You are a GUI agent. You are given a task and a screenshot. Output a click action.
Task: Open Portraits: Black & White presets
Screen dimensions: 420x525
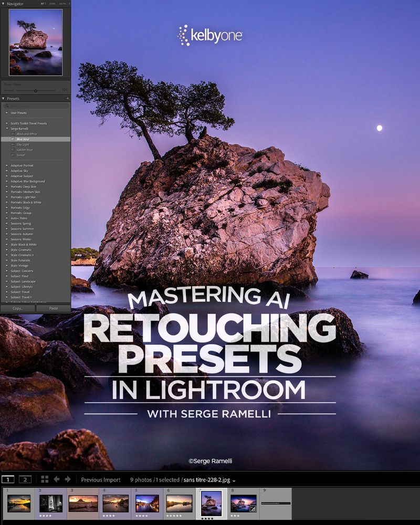[x=26, y=202]
